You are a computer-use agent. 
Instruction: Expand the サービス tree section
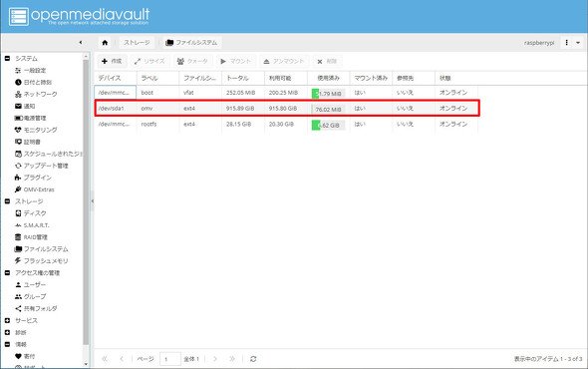[x=7, y=320]
